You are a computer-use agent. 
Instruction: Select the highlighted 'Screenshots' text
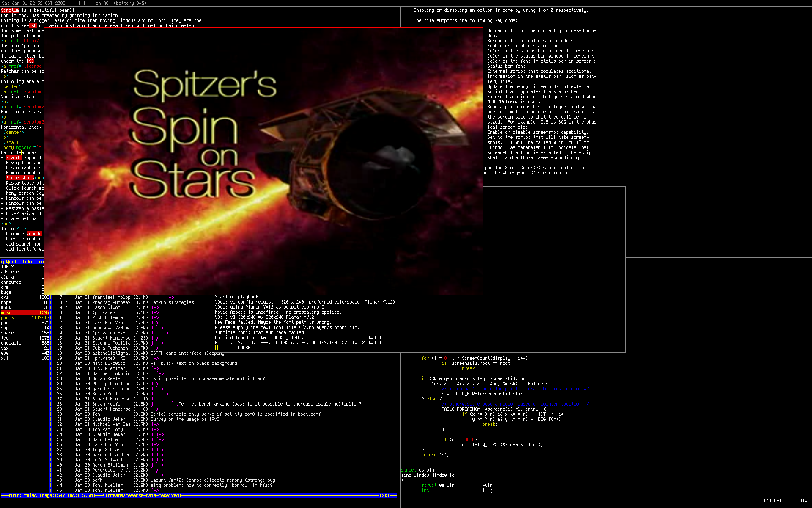click(19, 178)
